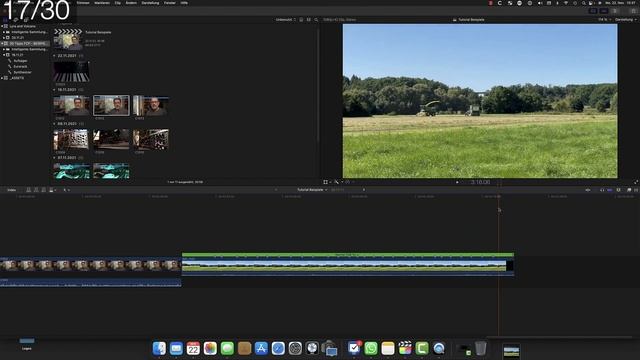The image size is (640, 360).
Task: Enter viewer fullscreen mode
Action: pos(636,182)
